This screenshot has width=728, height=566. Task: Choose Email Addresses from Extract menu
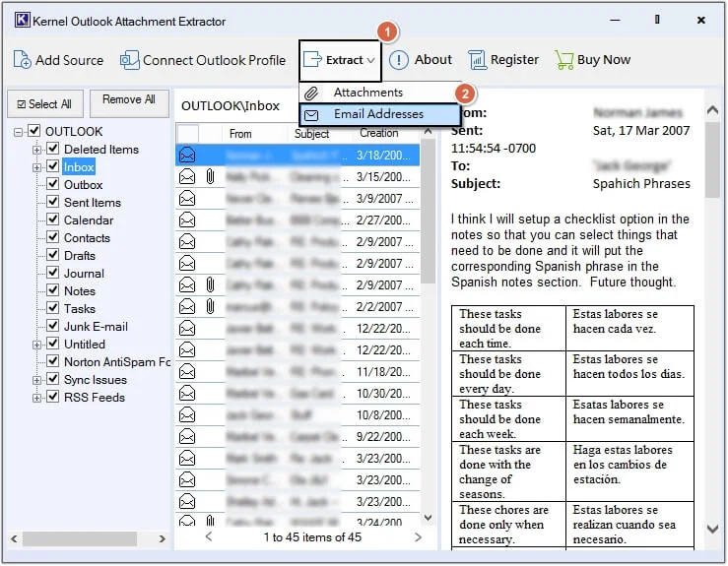[x=380, y=114]
